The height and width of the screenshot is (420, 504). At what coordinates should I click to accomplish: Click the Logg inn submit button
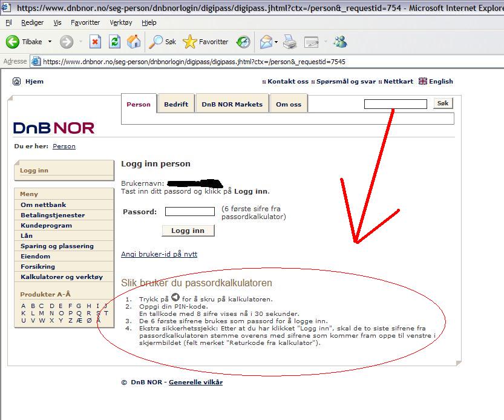click(x=188, y=231)
